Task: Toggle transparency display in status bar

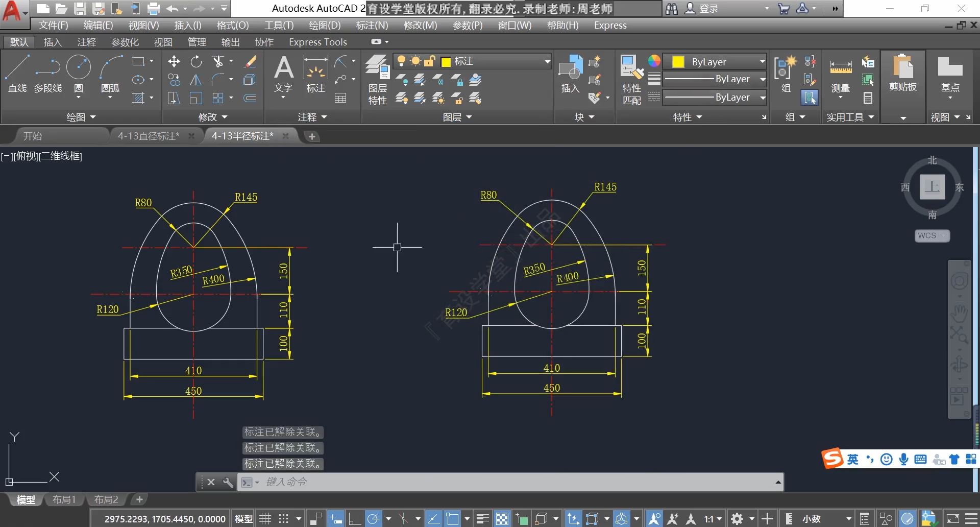Action: pos(502,519)
